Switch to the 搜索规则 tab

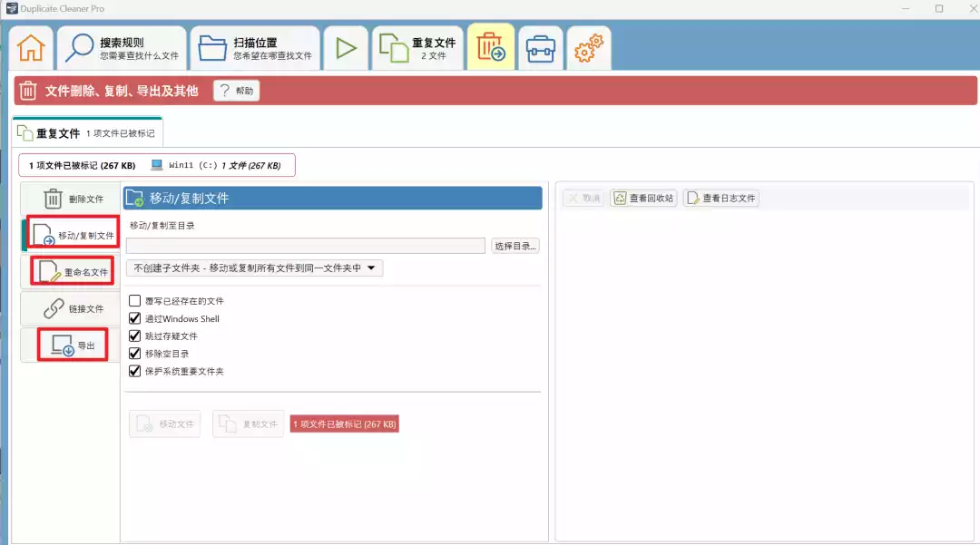coord(122,48)
